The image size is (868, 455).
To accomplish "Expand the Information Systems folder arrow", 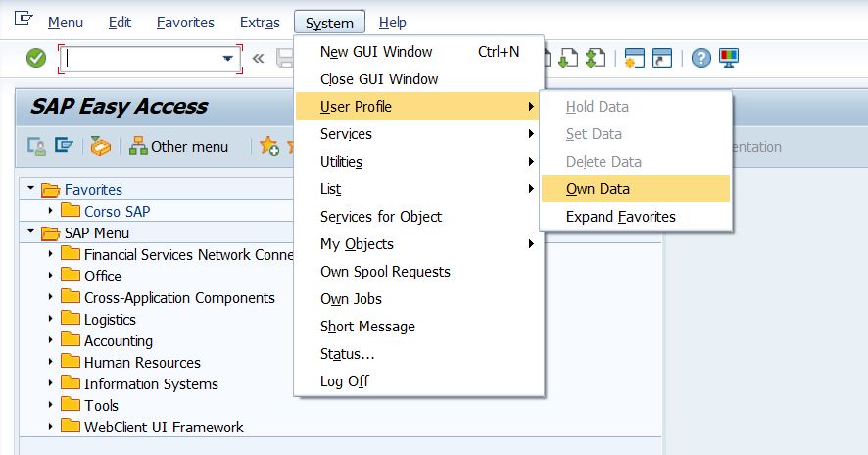I will click(x=50, y=383).
